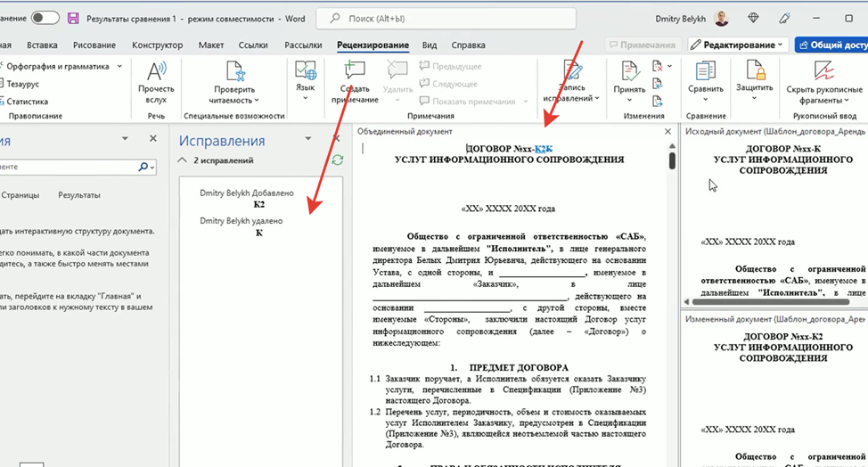This screenshot has height=467, width=868.
Task: Click the original document horizontal scrollbar
Action: [770, 302]
